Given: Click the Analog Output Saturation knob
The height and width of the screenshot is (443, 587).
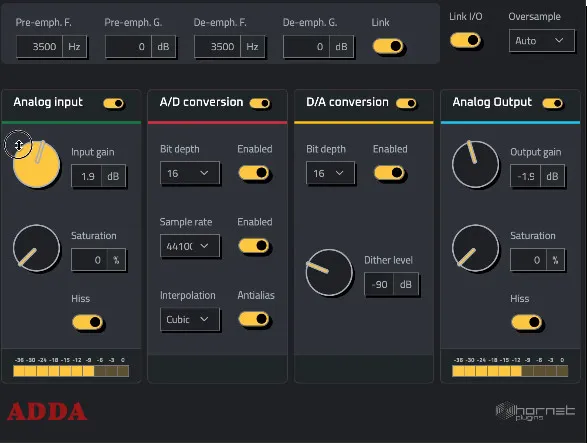Looking at the screenshot, I should pos(475,248).
